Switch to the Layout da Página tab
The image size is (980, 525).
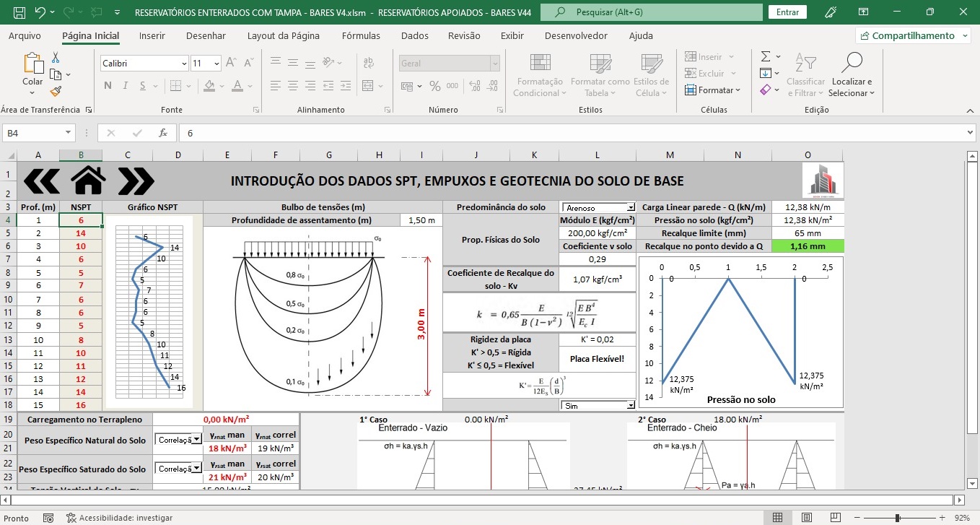pyautogui.click(x=283, y=35)
